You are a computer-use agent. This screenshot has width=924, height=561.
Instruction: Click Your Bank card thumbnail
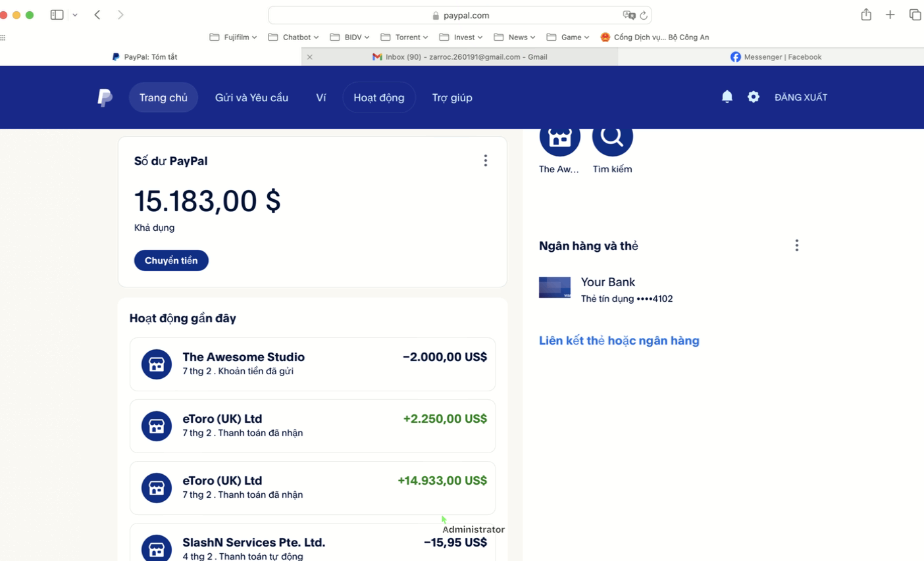coord(555,287)
